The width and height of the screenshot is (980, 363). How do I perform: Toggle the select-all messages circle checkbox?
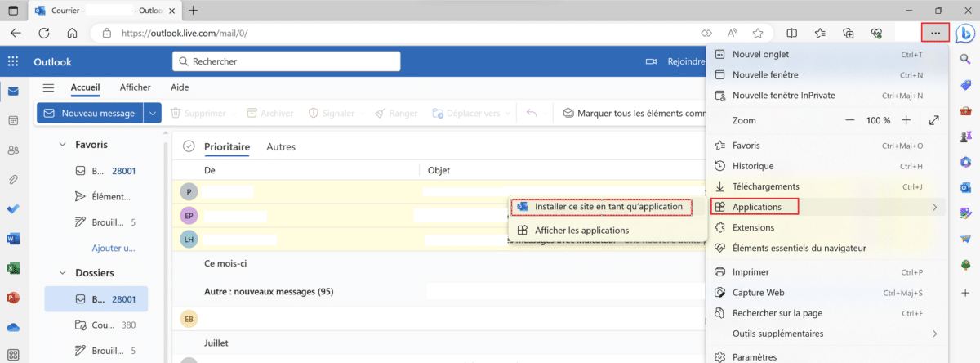coord(189,146)
